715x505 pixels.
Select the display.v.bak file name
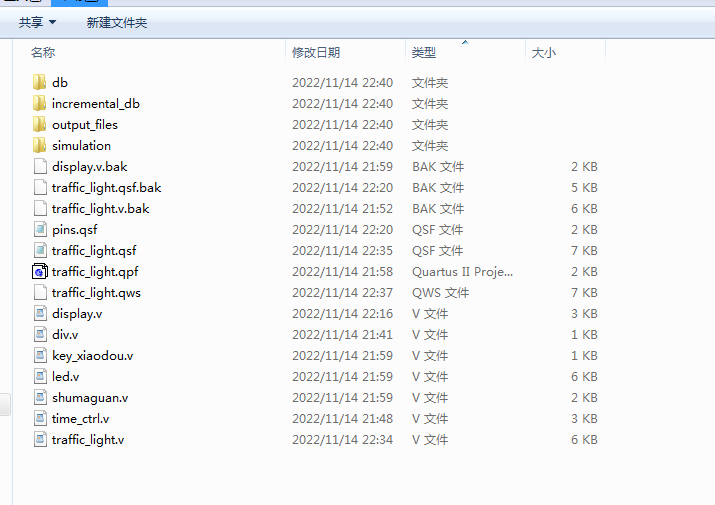coord(89,166)
